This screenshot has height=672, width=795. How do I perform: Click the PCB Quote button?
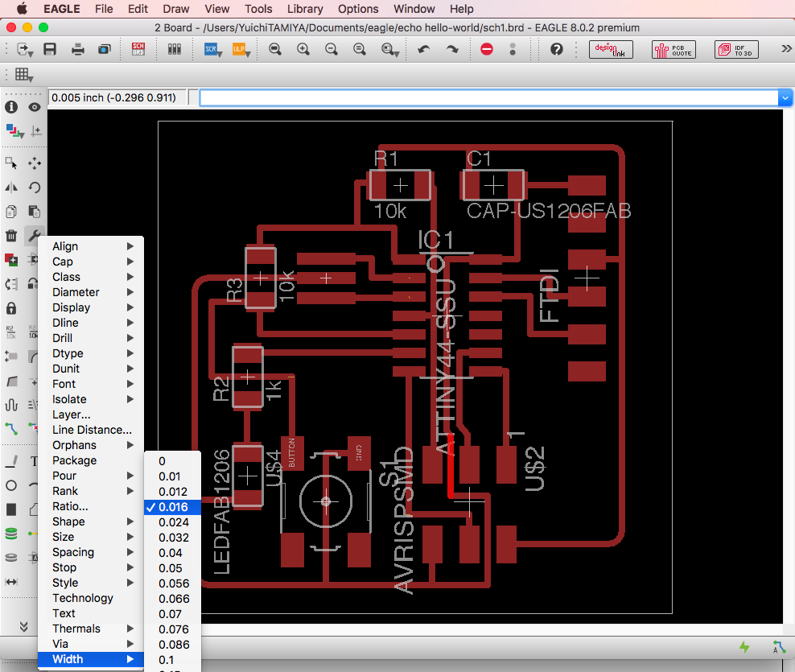(673, 50)
